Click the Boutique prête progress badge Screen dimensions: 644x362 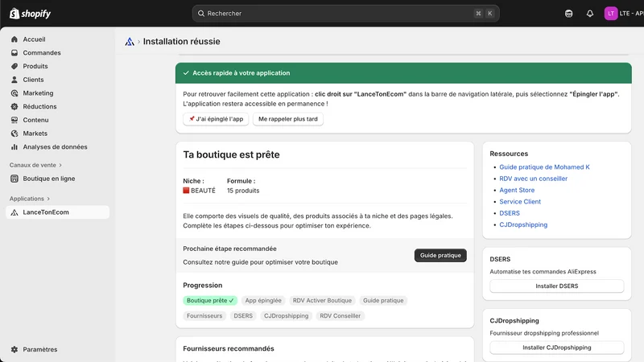210,300
